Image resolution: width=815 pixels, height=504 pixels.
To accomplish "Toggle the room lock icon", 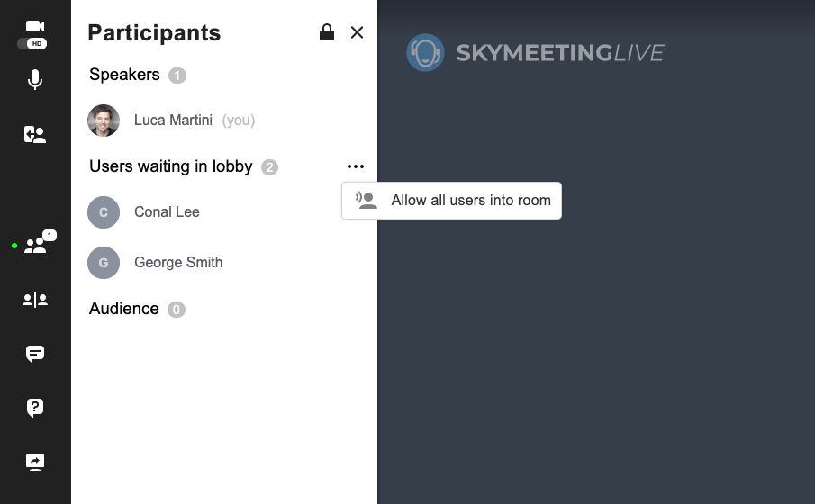I will point(327,32).
